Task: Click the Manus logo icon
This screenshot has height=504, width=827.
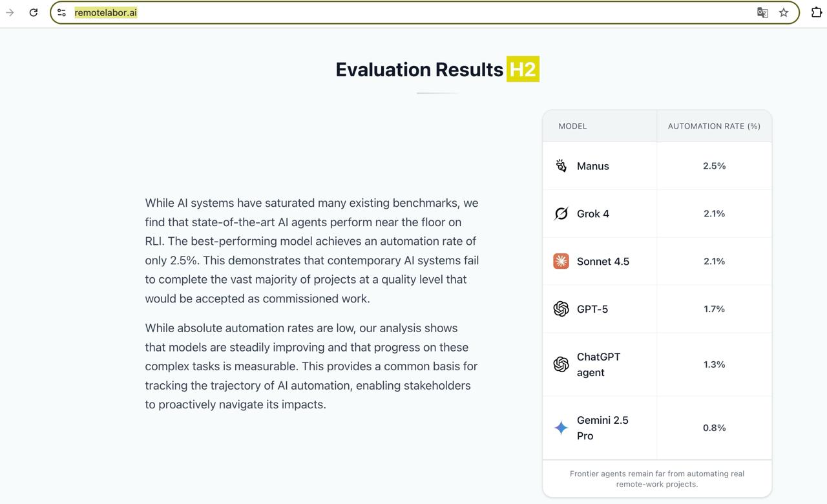Action: [561, 166]
